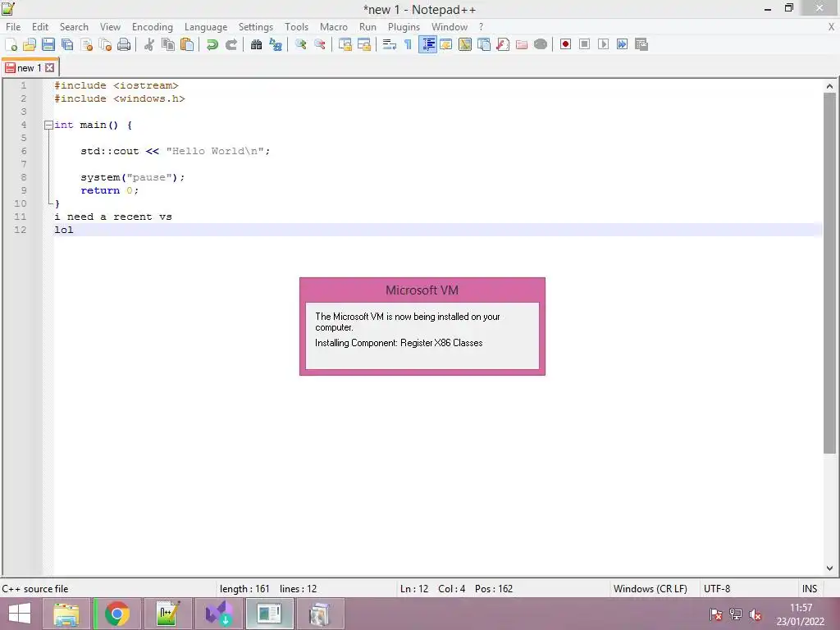840x630 pixels.
Task: Open the Plugins menu
Action: click(404, 27)
